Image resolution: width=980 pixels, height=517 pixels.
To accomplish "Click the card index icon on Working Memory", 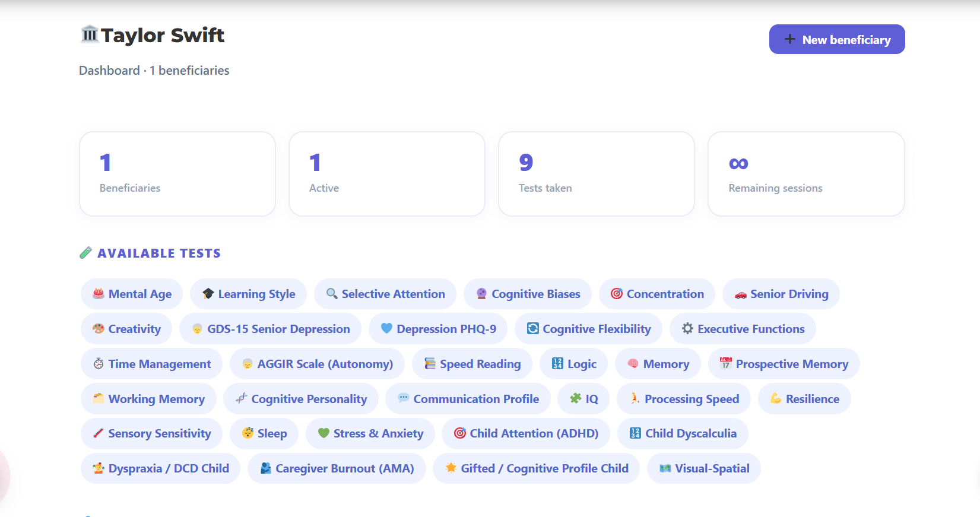I will (x=99, y=398).
